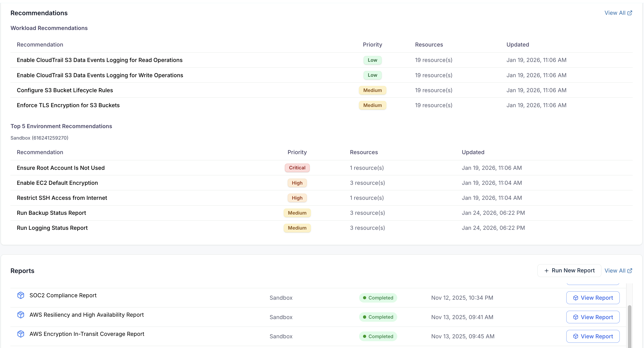This screenshot has height=348, width=644.
Task: Select the Run Backup Status Report recommendation
Action: 51,213
